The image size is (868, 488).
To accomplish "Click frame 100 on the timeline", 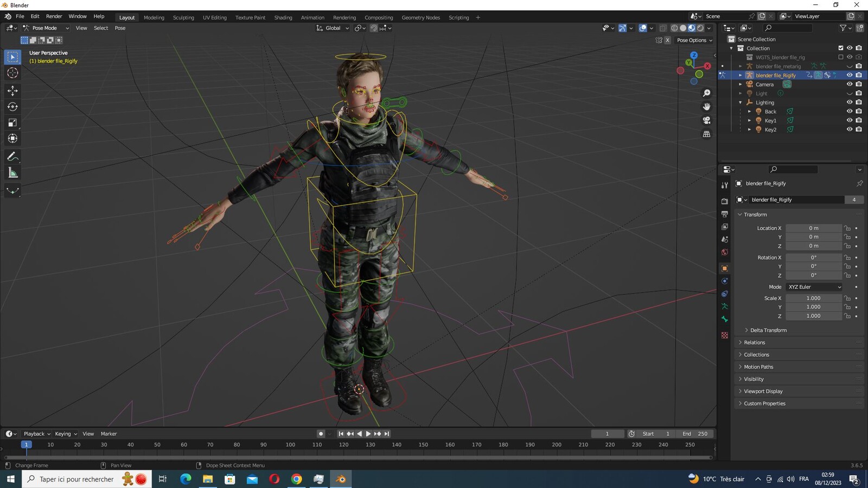I will (x=290, y=445).
